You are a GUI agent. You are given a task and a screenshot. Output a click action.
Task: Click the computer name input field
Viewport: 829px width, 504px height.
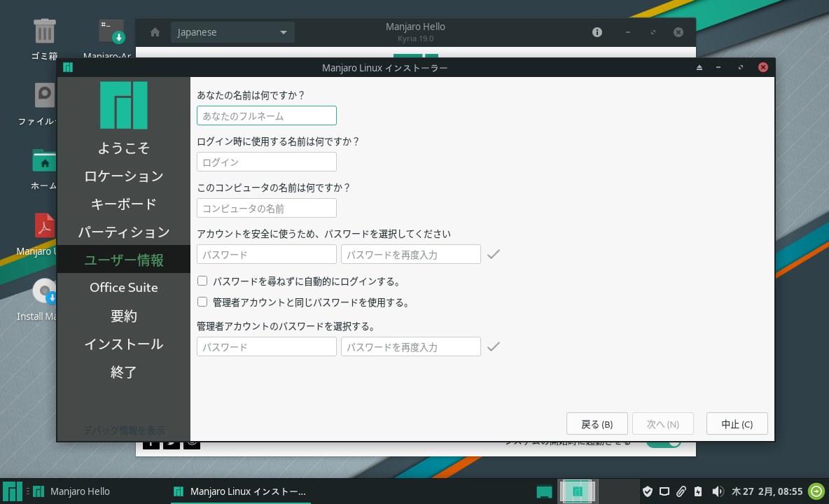pos(267,208)
